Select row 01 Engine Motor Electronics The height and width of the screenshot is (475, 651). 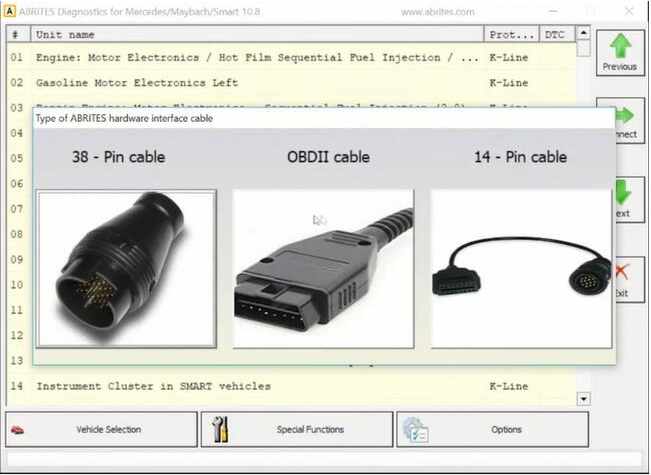click(291, 57)
